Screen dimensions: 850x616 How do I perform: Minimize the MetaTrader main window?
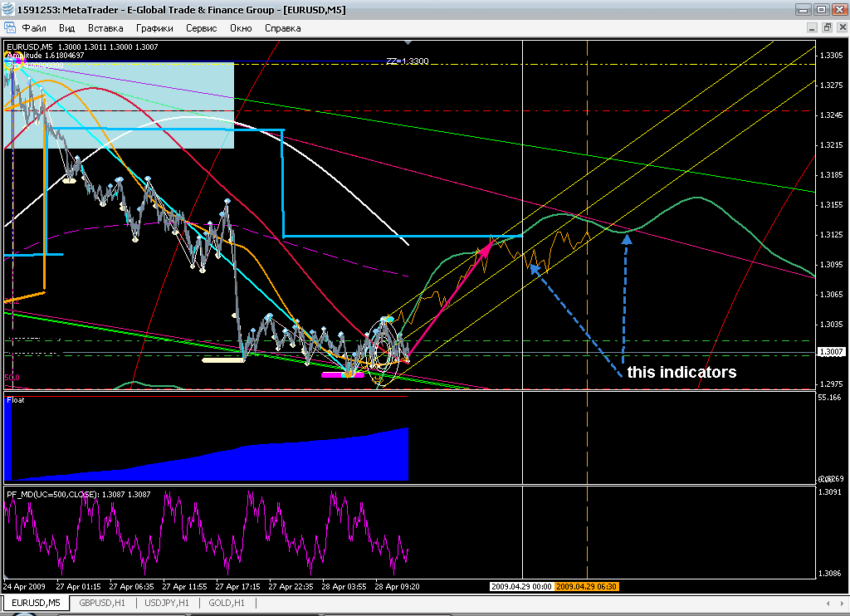804,10
